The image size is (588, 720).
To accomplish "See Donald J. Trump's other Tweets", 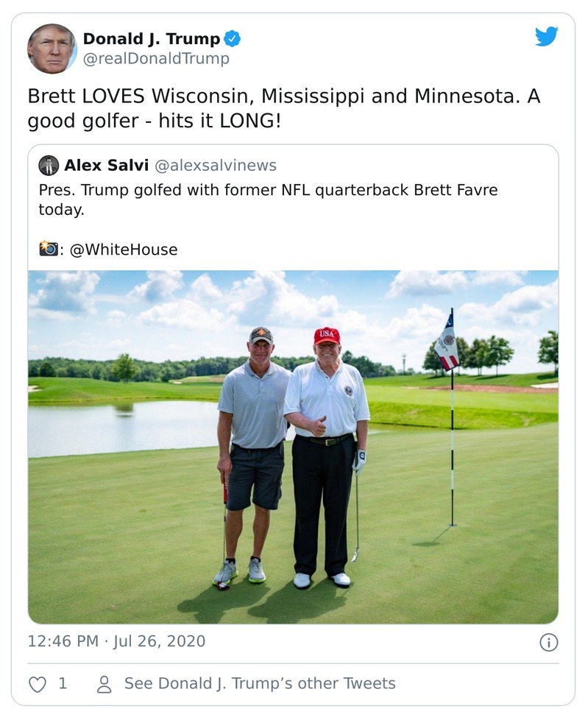I will (259, 684).
